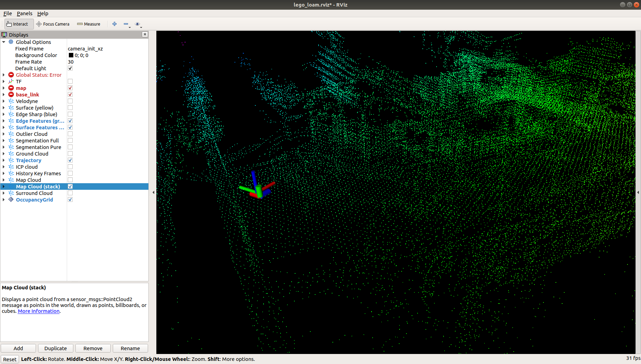Uncheck the Trajectory display
Viewport: 641px width, 364px height.
[x=70, y=160]
